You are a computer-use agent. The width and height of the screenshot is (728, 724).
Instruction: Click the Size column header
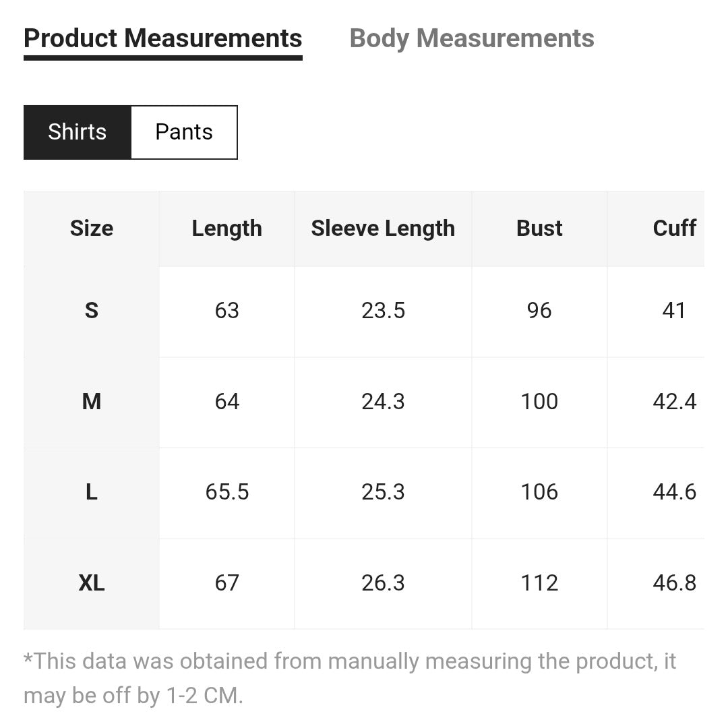click(92, 229)
